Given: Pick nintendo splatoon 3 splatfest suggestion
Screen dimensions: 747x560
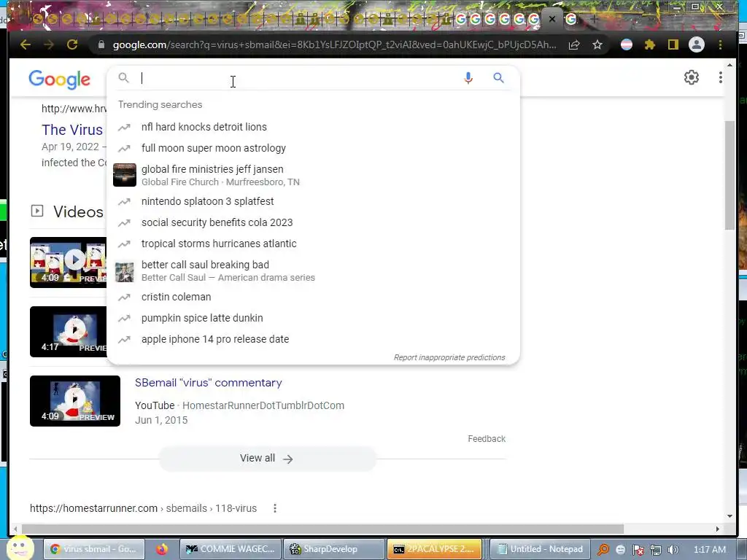Looking at the screenshot, I should 207,201.
